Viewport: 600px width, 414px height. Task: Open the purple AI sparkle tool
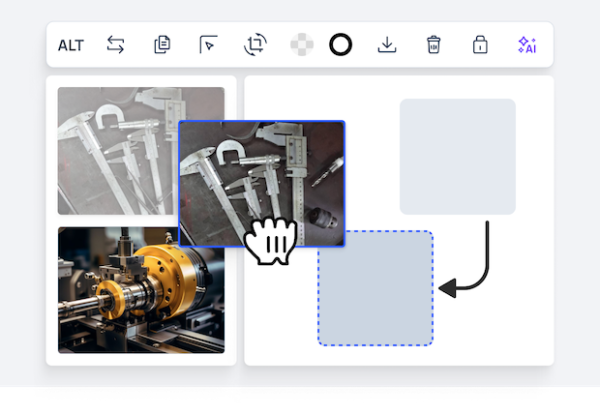(527, 45)
